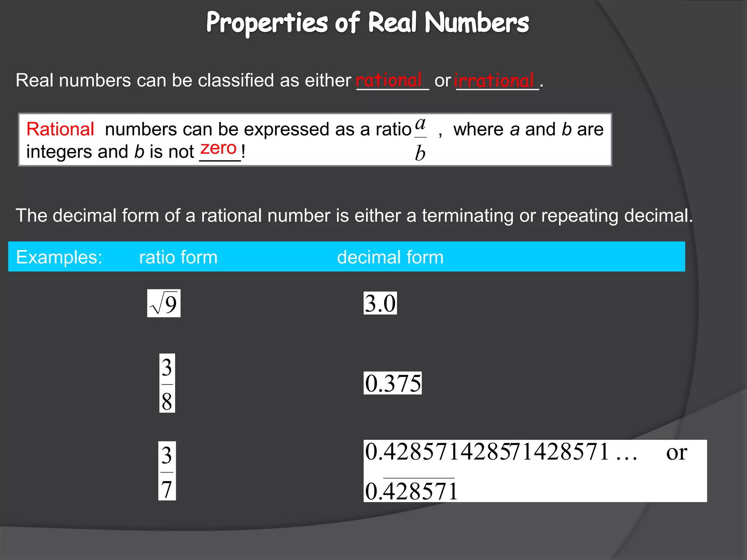
Task: Select the red word 'irrational' in the blank
Action: (x=495, y=80)
